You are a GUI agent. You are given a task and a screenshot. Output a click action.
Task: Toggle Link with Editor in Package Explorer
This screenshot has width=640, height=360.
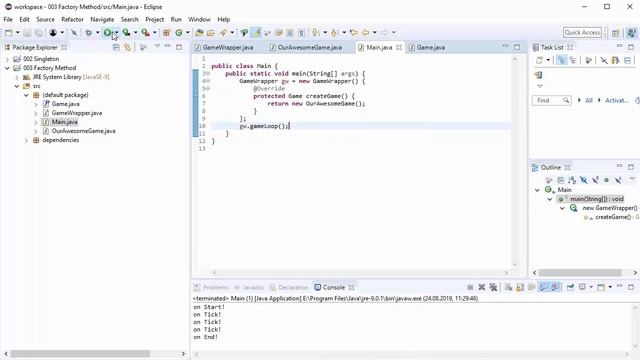click(128, 47)
